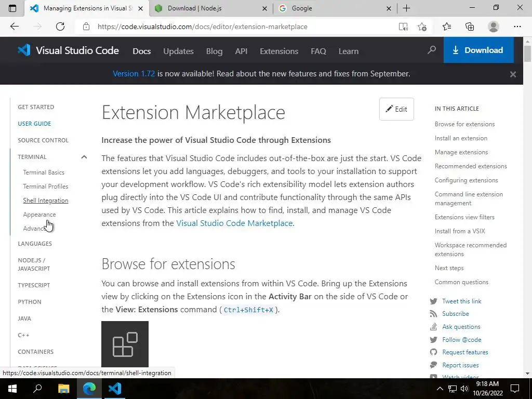
Task: Open the Containers sidebar section
Action: click(x=36, y=352)
